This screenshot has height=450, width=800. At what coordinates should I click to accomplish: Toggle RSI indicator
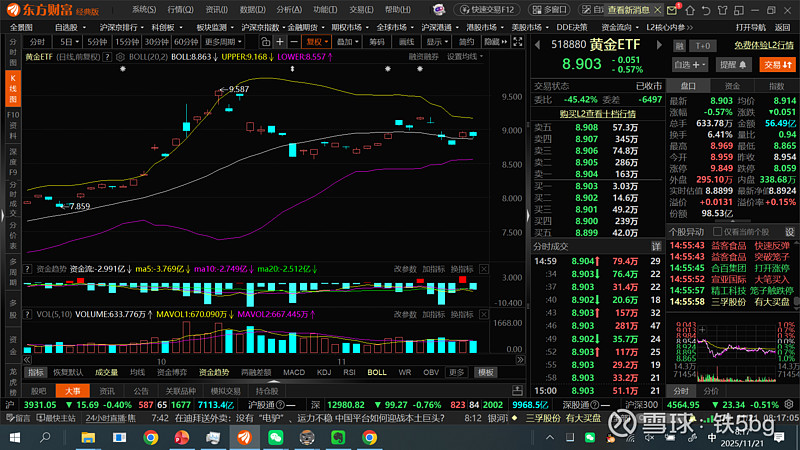[349, 372]
